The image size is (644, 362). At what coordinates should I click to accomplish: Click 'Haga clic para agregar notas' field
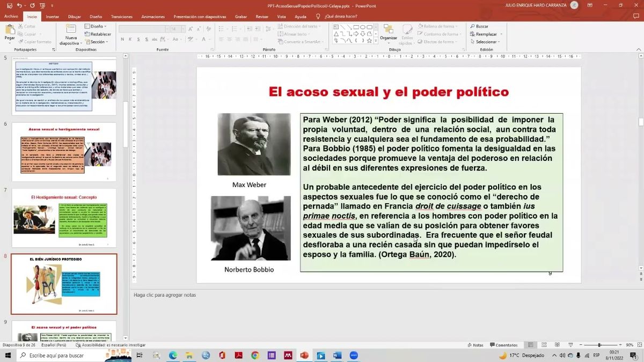(165, 294)
